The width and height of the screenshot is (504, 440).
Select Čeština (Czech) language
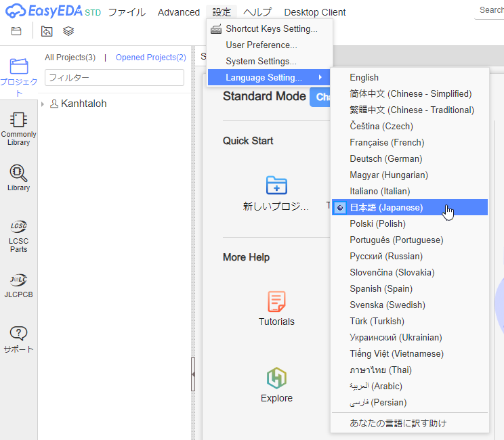[x=409, y=126]
